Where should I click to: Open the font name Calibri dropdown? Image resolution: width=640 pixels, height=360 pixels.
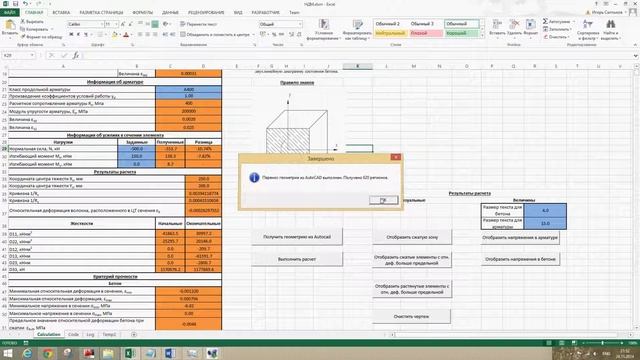tap(101, 24)
